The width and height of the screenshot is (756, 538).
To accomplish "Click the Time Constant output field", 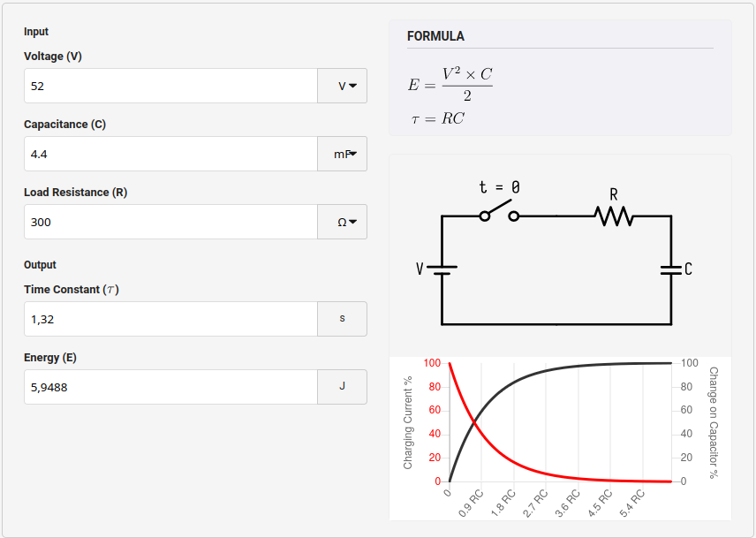I will point(170,320).
